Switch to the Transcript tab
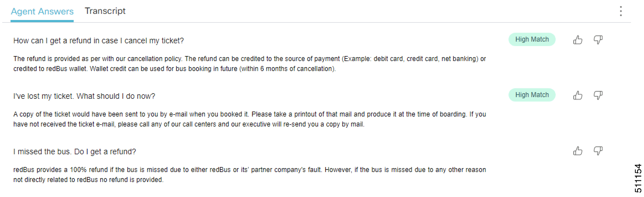Image resolution: width=644 pixels, height=197 pixels. pyautogui.click(x=105, y=11)
